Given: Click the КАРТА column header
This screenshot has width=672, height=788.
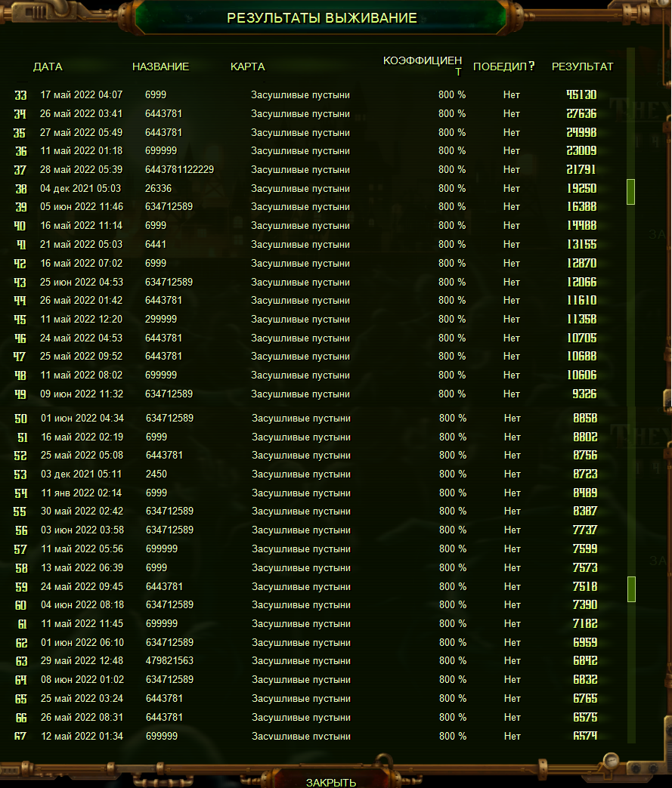Looking at the screenshot, I should click(247, 66).
